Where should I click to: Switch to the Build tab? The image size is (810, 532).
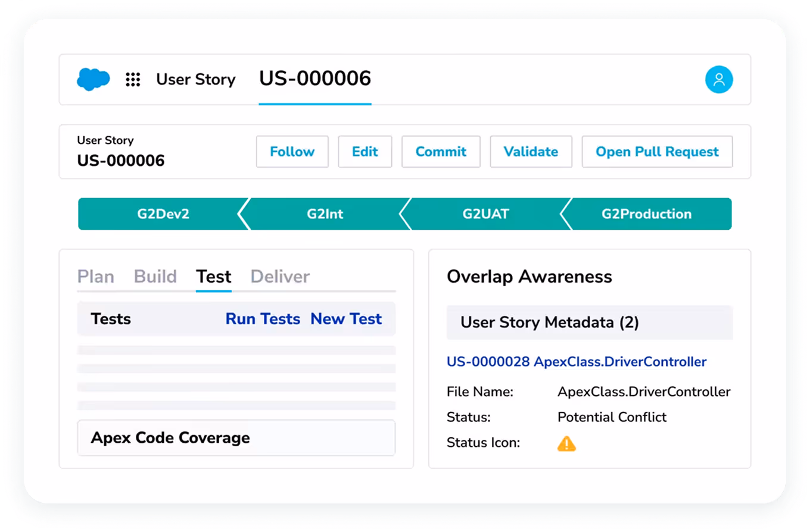[x=155, y=277]
